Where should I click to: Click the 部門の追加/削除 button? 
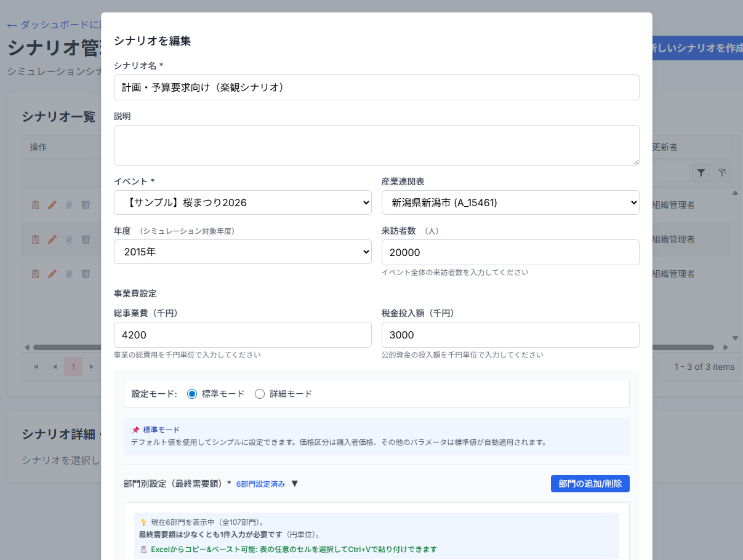coord(590,484)
